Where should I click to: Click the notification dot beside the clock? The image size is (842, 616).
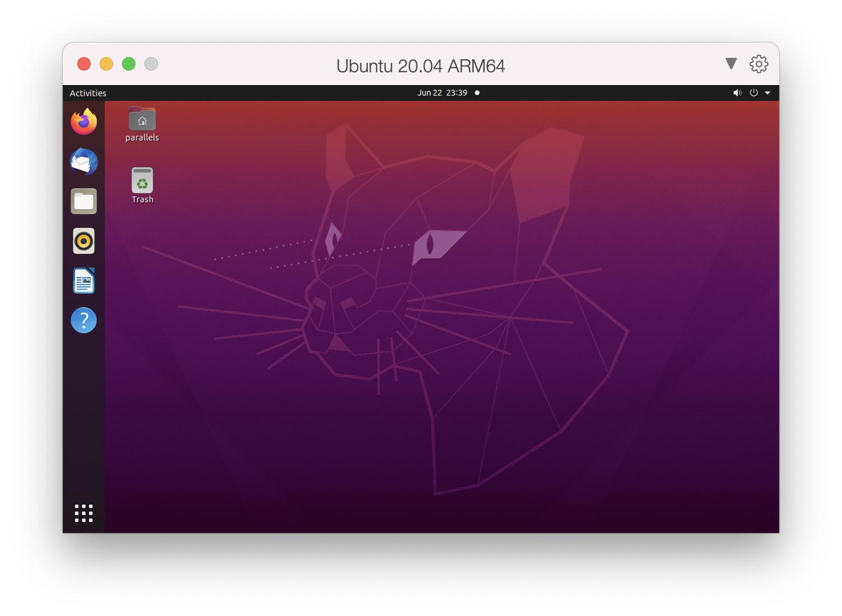click(x=478, y=93)
